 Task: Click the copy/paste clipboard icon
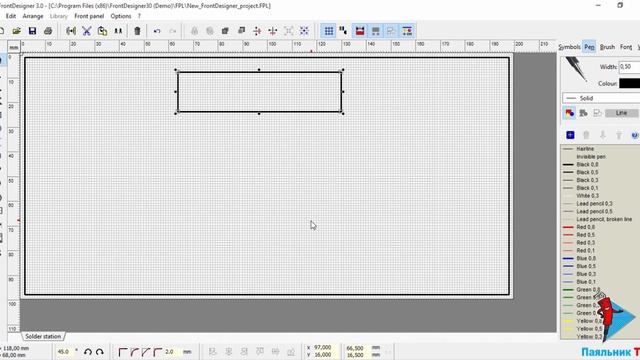[x=102, y=31]
